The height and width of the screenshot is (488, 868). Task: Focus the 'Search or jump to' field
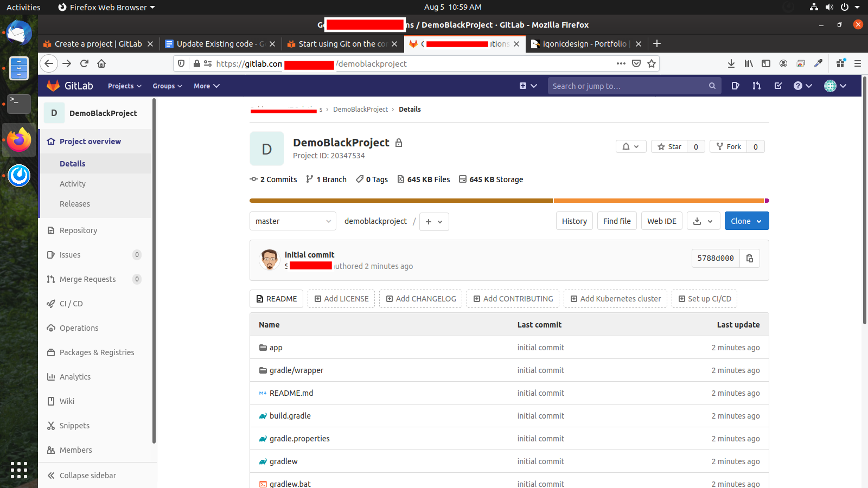tap(628, 86)
